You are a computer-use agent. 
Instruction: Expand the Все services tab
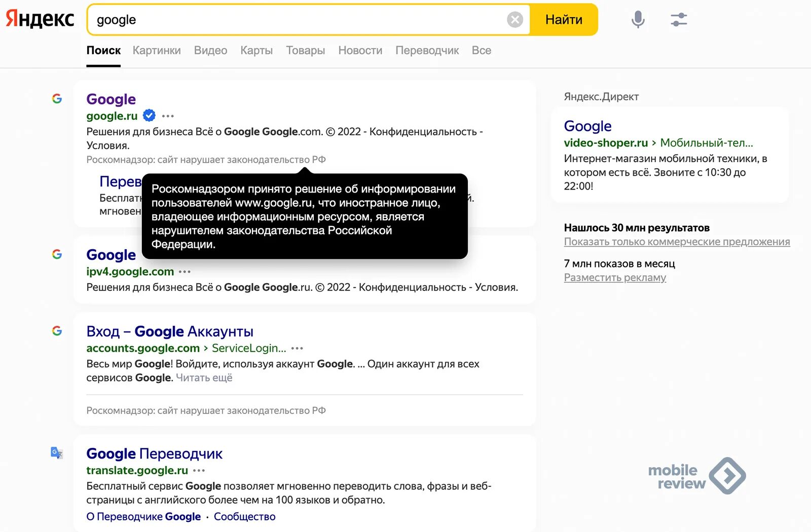click(481, 51)
